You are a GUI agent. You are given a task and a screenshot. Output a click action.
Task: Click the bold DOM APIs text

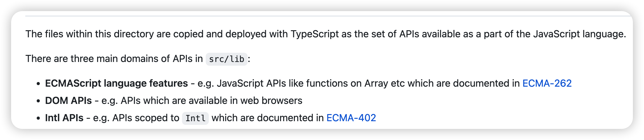coord(68,101)
